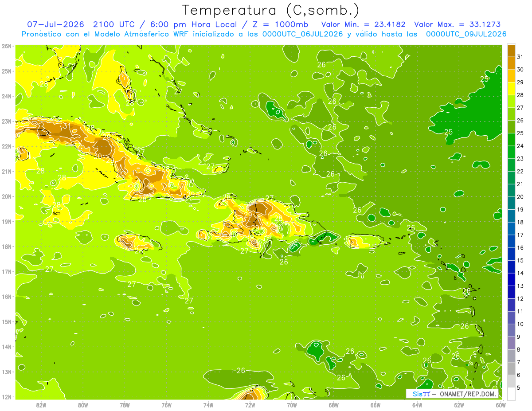Click the orange swatch between 30 and 31
Screen dimensions: 532x411
(x=512, y=63)
